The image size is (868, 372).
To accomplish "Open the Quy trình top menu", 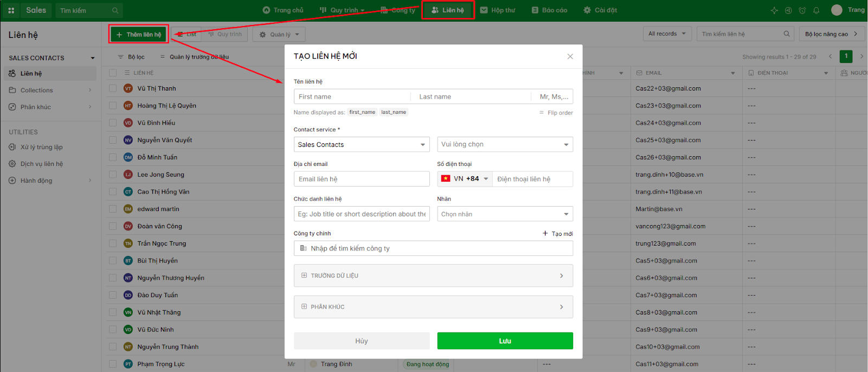I will 342,10.
